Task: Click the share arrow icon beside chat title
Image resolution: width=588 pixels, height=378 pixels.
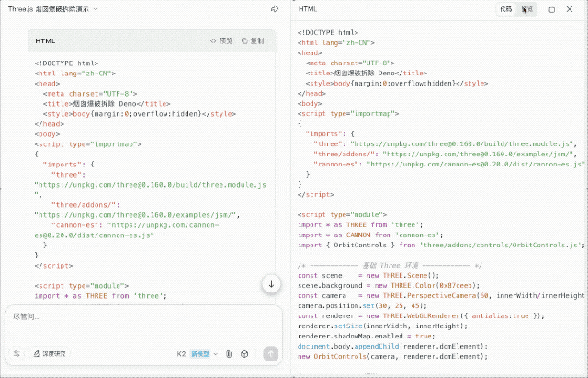Action: 275,9
